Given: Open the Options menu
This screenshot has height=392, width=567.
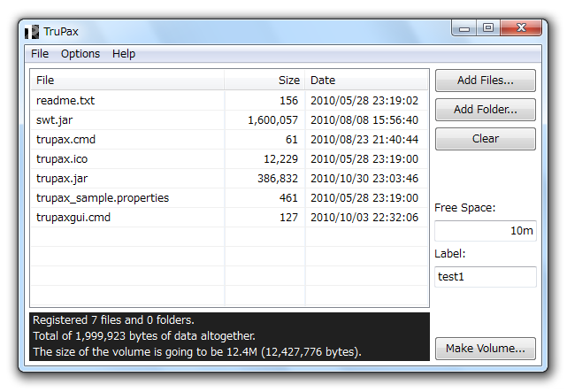Looking at the screenshot, I should (80, 53).
